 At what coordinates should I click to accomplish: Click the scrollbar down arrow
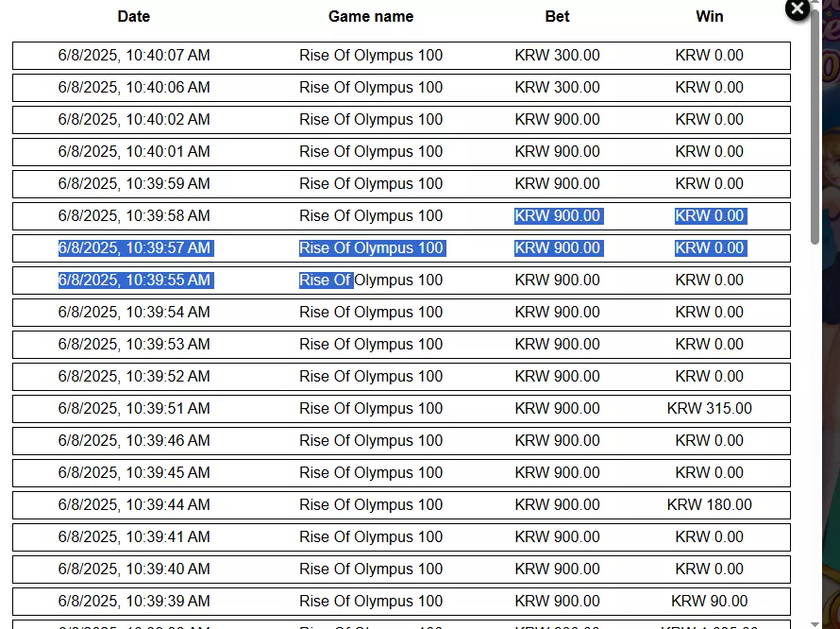[815, 624]
